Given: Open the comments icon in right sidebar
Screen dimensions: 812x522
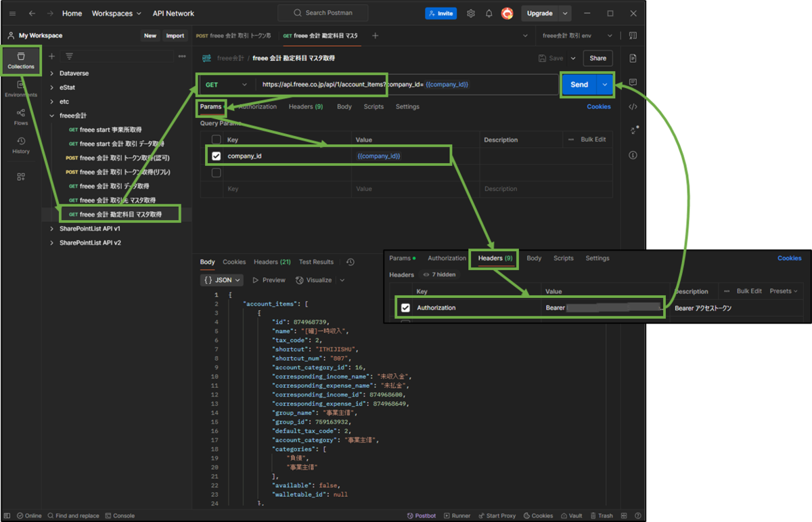Looking at the screenshot, I should [x=633, y=83].
